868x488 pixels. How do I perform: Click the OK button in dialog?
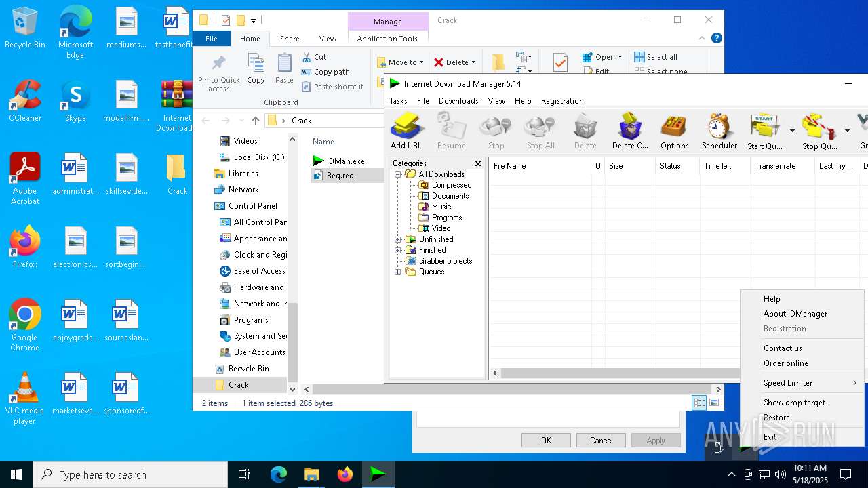click(546, 441)
